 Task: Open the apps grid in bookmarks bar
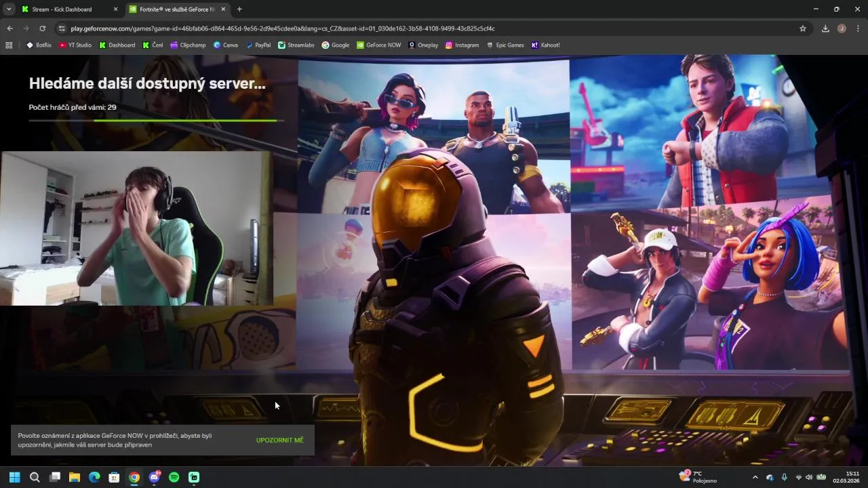pos(9,45)
